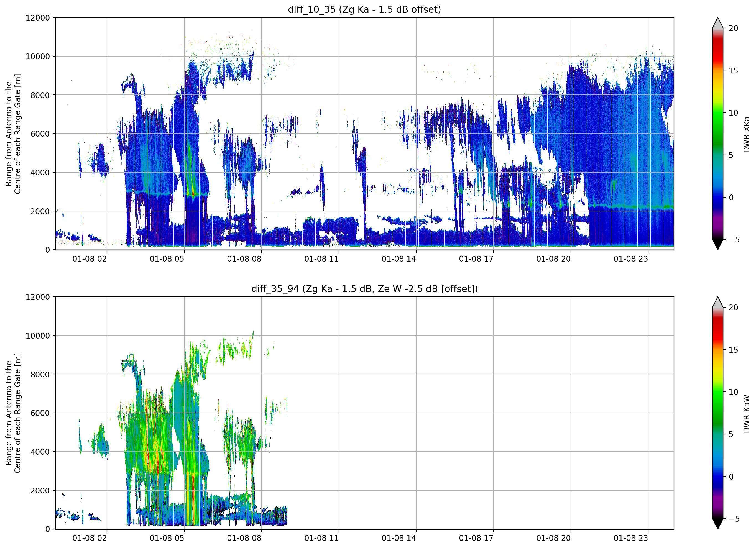Click the 01-08 11 x-tick under bottom plot

coord(322,538)
